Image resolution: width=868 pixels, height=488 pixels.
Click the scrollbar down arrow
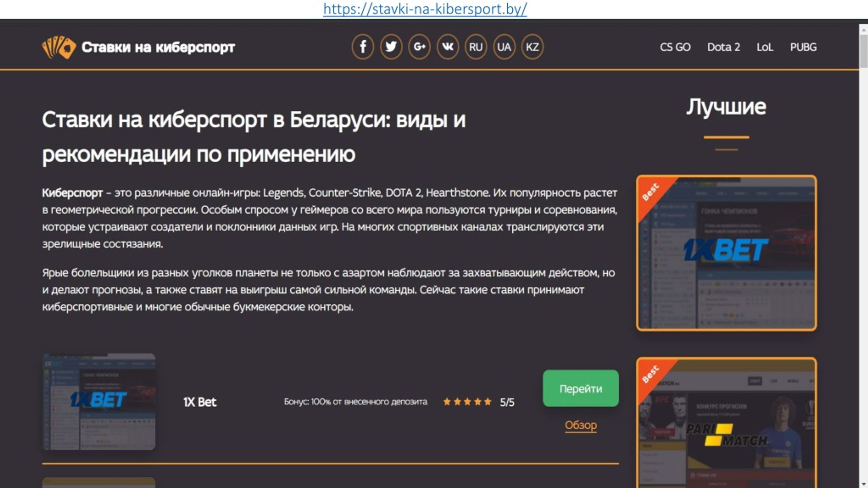(x=864, y=484)
